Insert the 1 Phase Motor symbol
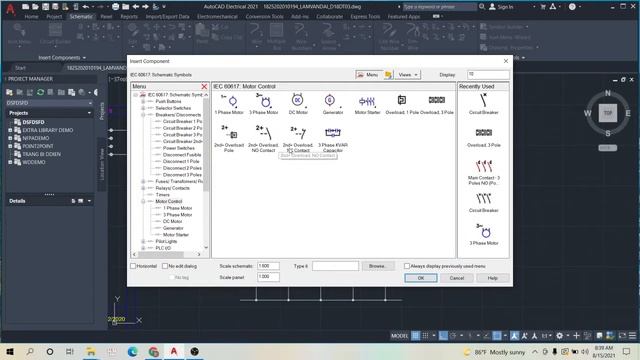640x360 pixels. pyautogui.click(x=229, y=104)
